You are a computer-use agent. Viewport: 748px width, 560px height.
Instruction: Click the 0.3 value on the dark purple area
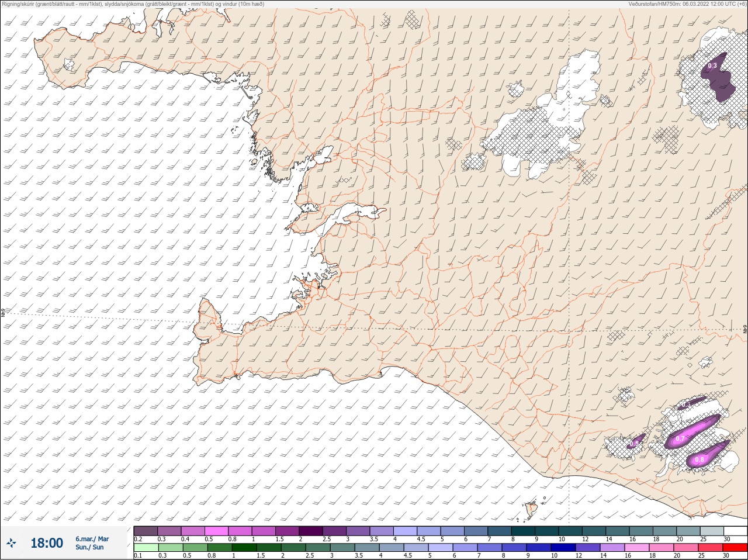[712, 66]
